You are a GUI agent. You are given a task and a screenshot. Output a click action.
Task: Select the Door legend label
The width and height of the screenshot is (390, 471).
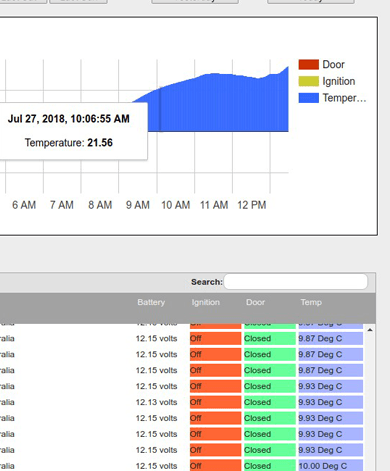click(x=333, y=65)
